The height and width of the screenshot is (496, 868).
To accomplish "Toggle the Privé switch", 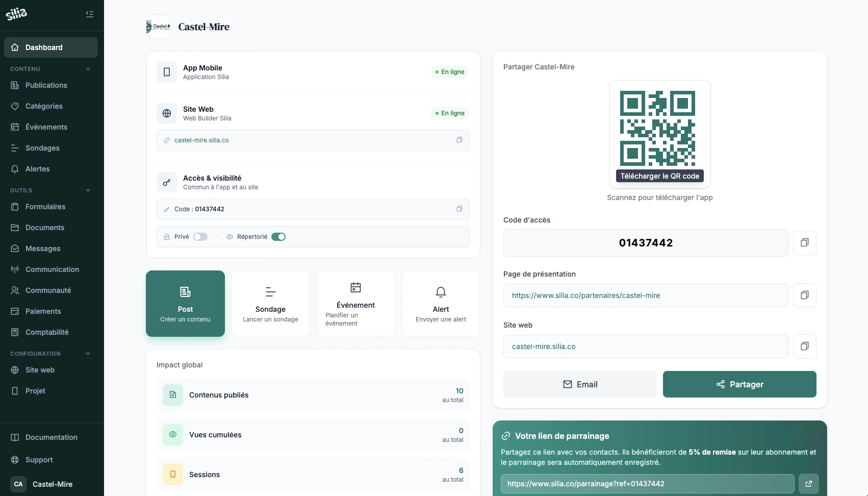I will coord(200,237).
